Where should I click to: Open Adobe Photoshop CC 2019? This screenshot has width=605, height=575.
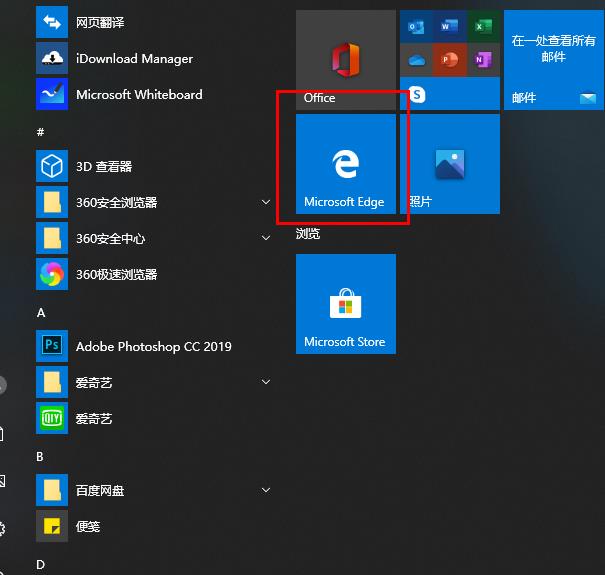tap(153, 347)
